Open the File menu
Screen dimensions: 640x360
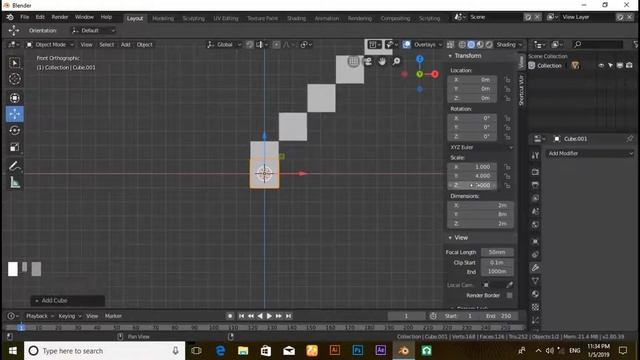tap(24, 17)
